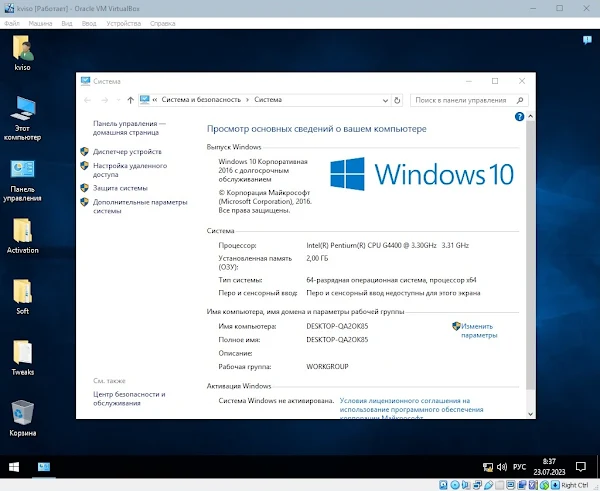Open Панель управления домашняя страница link

pyautogui.click(x=129, y=128)
